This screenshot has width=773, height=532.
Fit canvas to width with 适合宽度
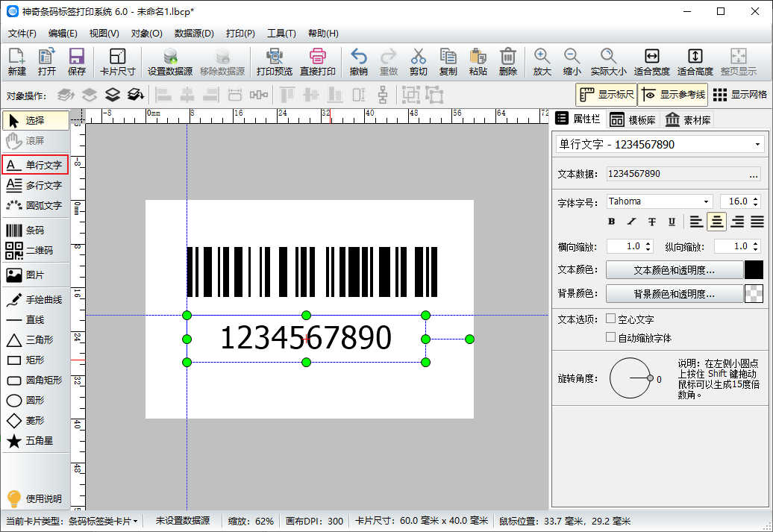[651, 62]
